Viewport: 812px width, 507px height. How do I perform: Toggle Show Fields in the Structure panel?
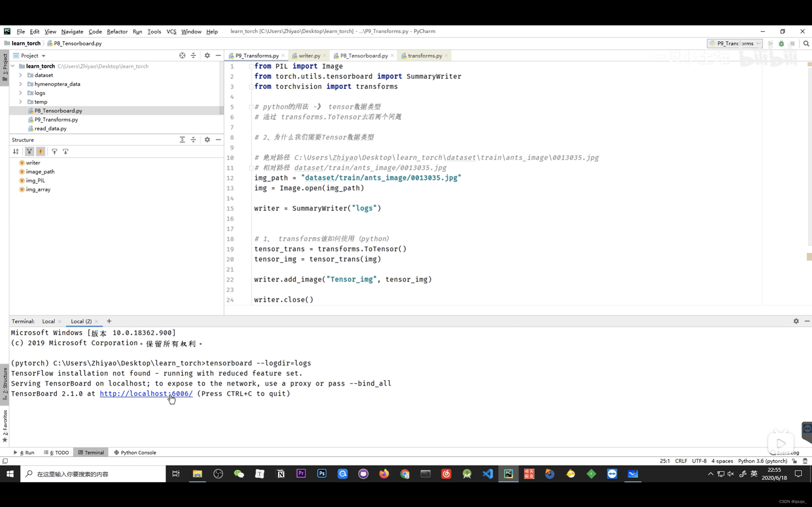click(x=41, y=151)
